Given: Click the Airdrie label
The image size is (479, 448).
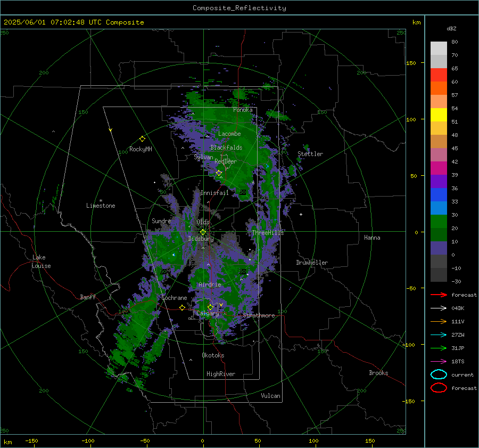Looking at the screenshot, I should (210, 284).
